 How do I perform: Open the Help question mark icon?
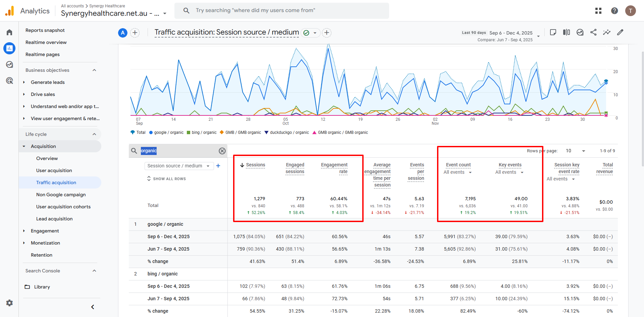(614, 11)
